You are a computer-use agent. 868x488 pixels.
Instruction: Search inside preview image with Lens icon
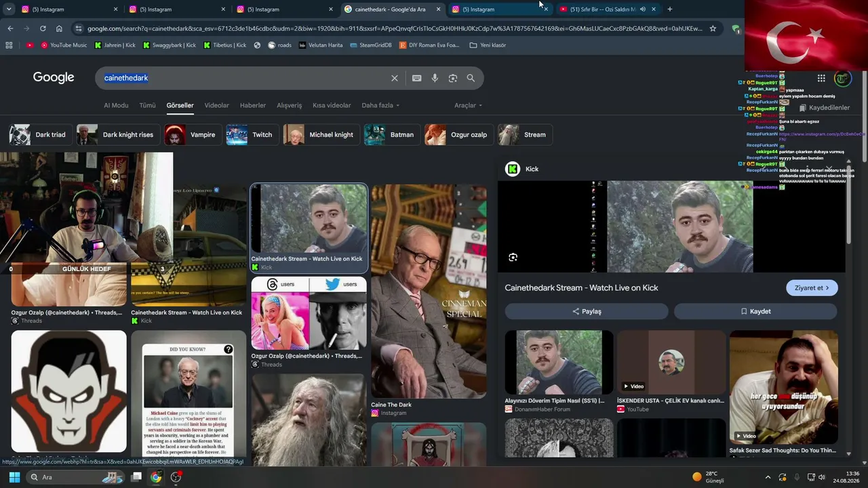[x=513, y=258]
